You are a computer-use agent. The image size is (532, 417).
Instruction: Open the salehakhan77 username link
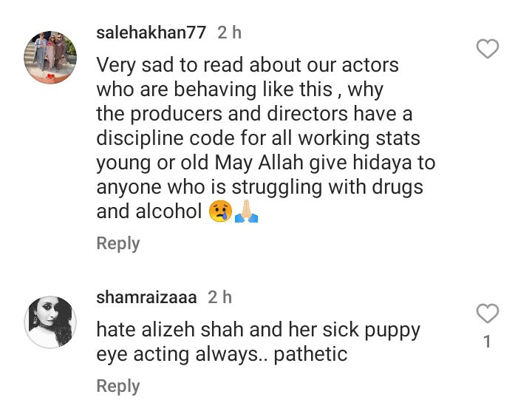pyautogui.click(x=151, y=33)
